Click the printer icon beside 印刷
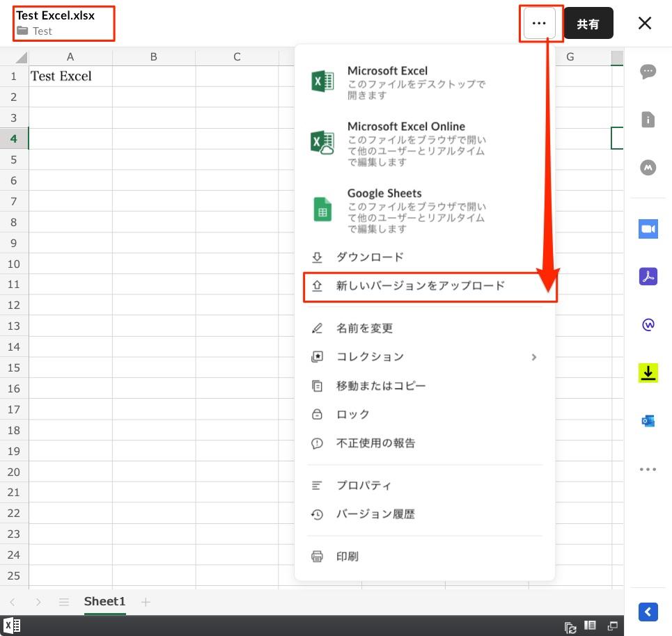672x636 pixels. tap(317, 557)
